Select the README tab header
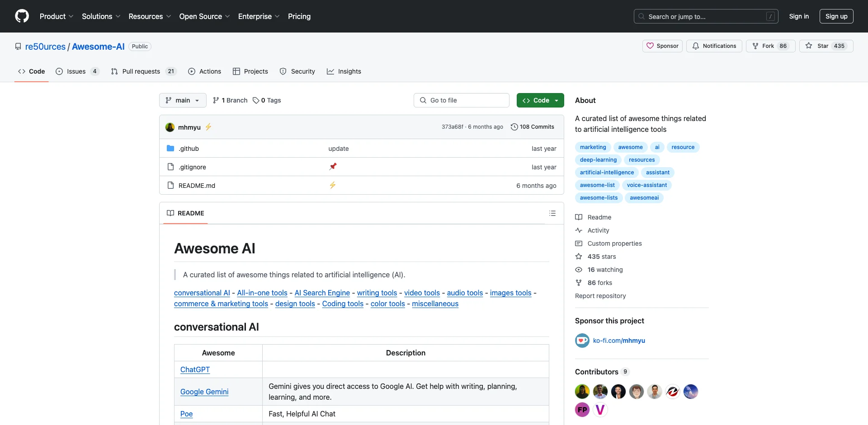This screenshot has width=868, height=425. pyautogui.click(x=185, y=213)
